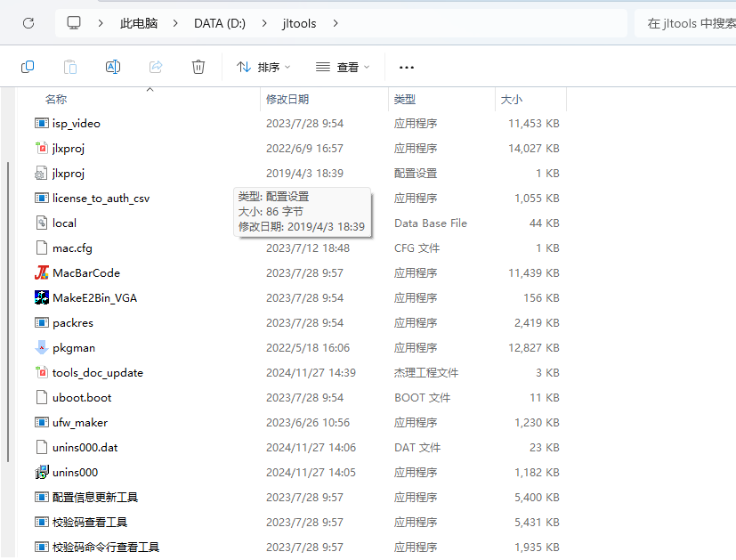
Task: Select the pkgman application icon
Action: tap(42, 347)
